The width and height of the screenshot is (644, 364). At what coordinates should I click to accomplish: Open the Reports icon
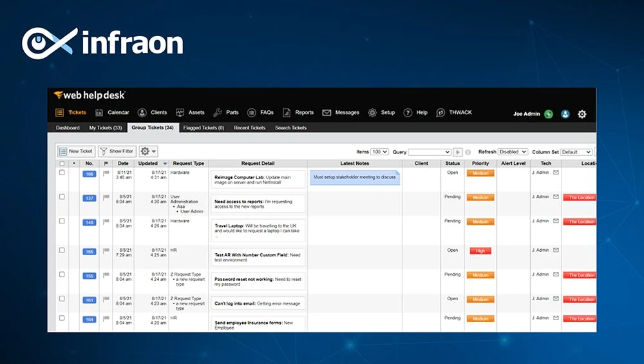[x=287, y=113]
